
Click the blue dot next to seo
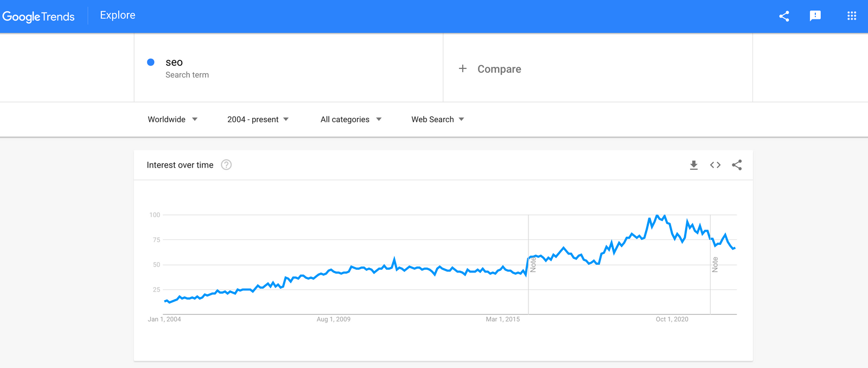(x=151, y=62)
